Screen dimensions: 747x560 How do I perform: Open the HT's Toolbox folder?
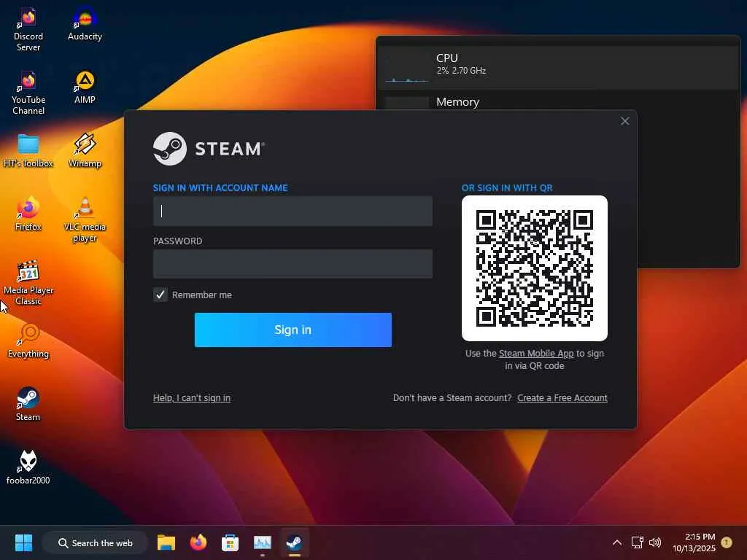(28, 151)
